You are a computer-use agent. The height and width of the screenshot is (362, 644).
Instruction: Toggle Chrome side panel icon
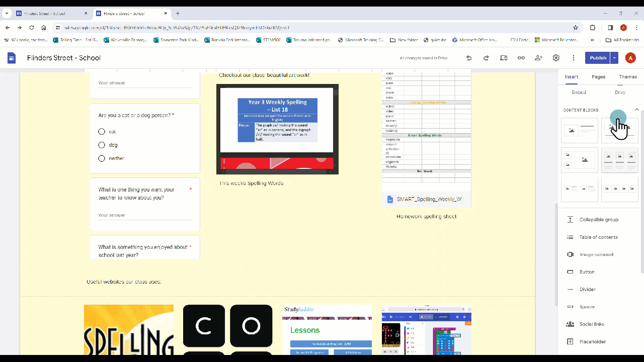coord(610,28)
